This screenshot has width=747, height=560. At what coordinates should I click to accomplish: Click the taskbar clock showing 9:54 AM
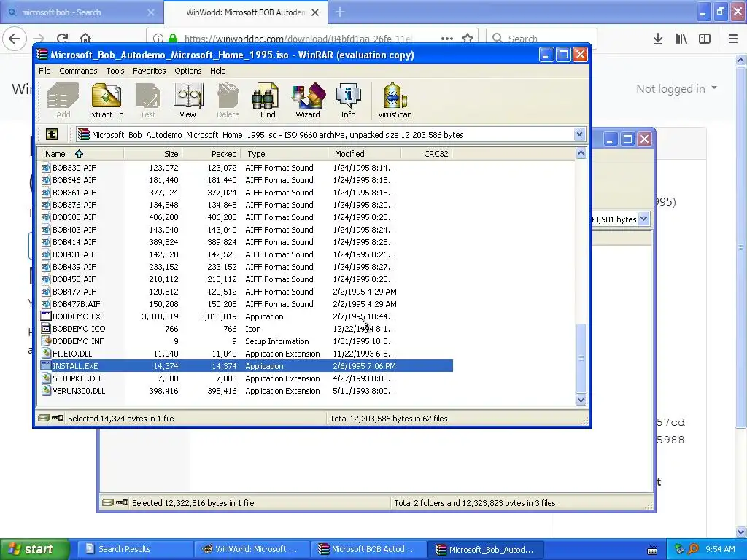pos(720,549)
